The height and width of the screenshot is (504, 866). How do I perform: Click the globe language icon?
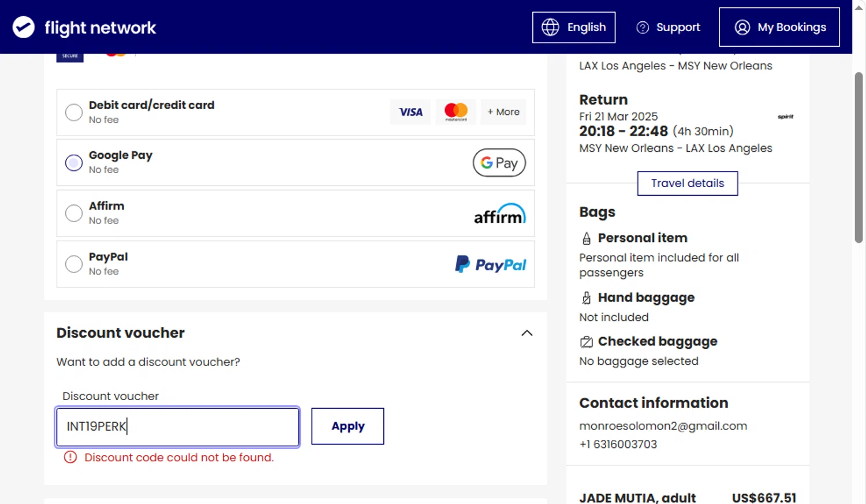[x=550, y=27]
